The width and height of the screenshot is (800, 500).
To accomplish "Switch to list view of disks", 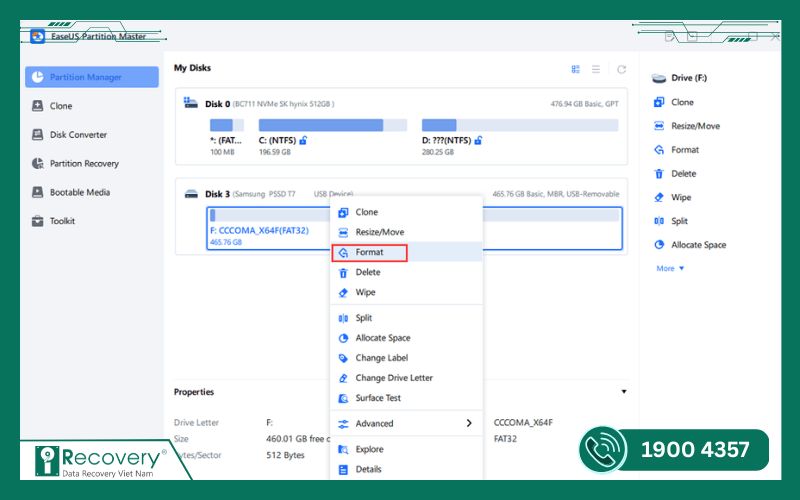I will 595,69.
